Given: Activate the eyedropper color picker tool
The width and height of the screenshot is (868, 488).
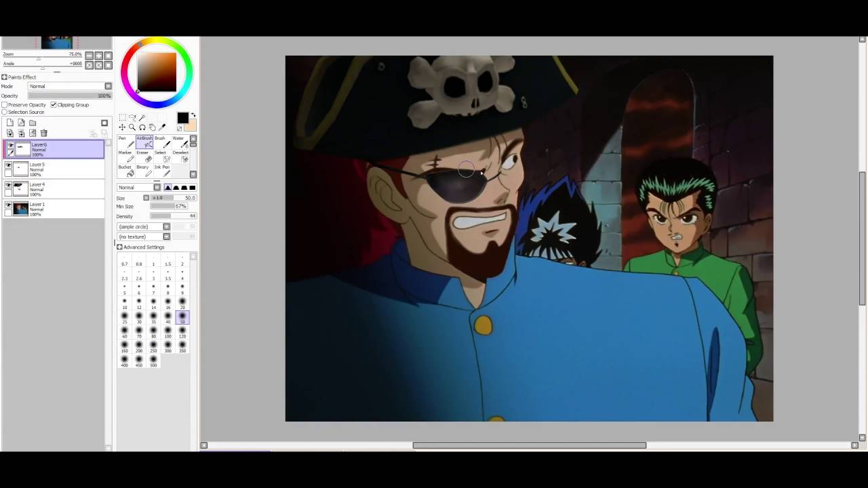Looking at the screenshot, I should pos(162,127).
